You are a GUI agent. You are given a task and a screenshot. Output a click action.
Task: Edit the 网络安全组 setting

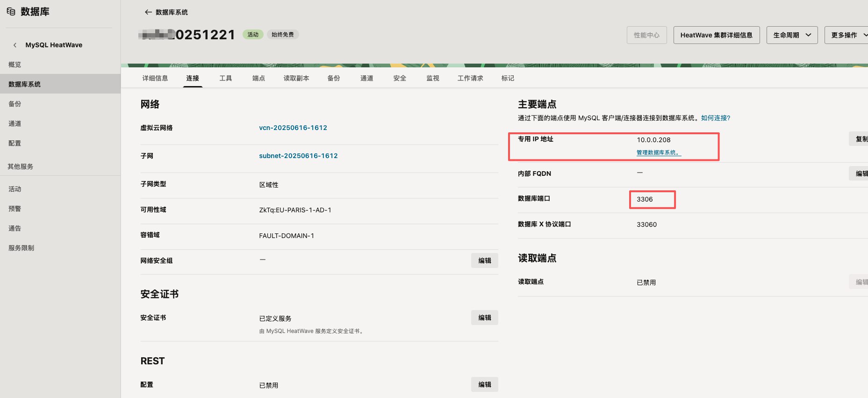pyautogui.click(x=484, y=261)
